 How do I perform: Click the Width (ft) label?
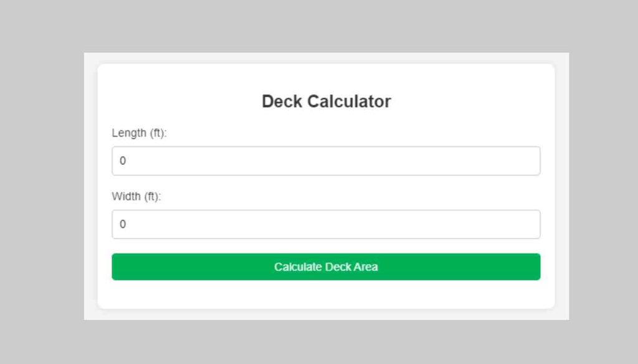(x=136, y=196)
